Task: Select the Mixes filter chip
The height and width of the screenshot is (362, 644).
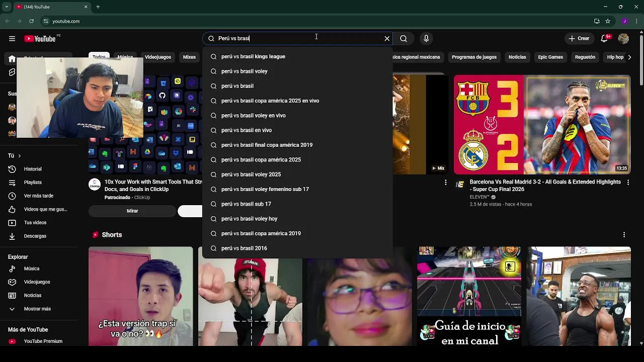Action: [x=189, y=57]
